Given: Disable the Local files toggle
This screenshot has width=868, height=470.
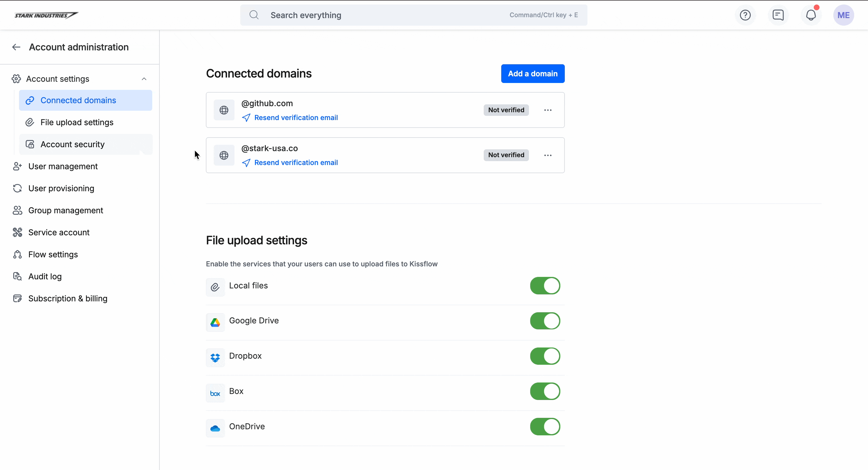Looking at the screenshot, I should [x=545, y=286].
